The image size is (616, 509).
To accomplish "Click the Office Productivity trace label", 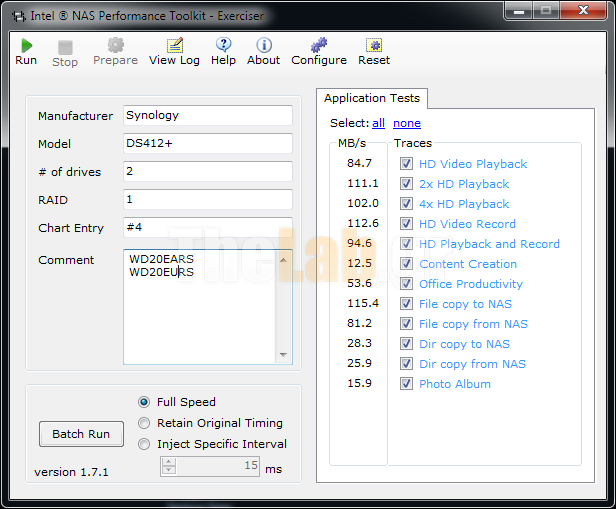I will coord(471,284).
